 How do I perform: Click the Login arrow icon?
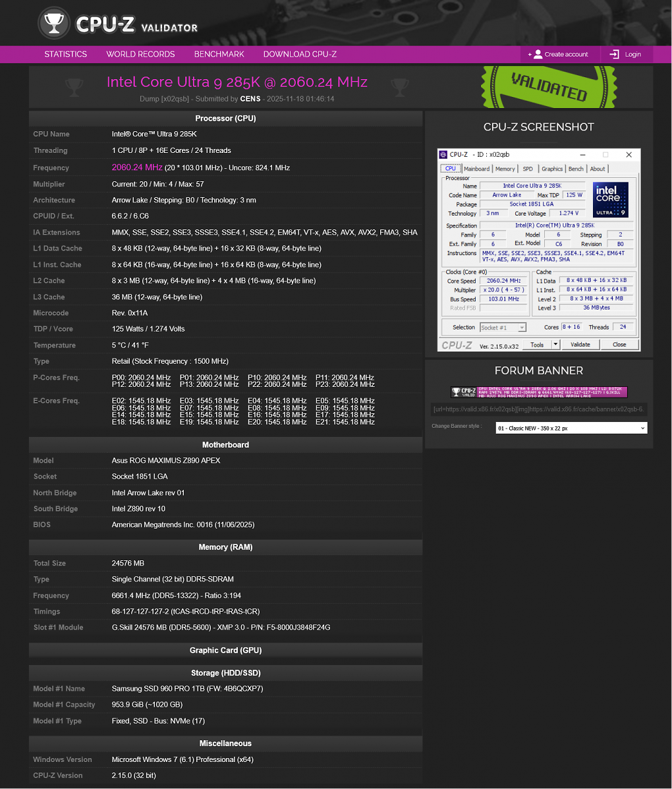[615, 54]
